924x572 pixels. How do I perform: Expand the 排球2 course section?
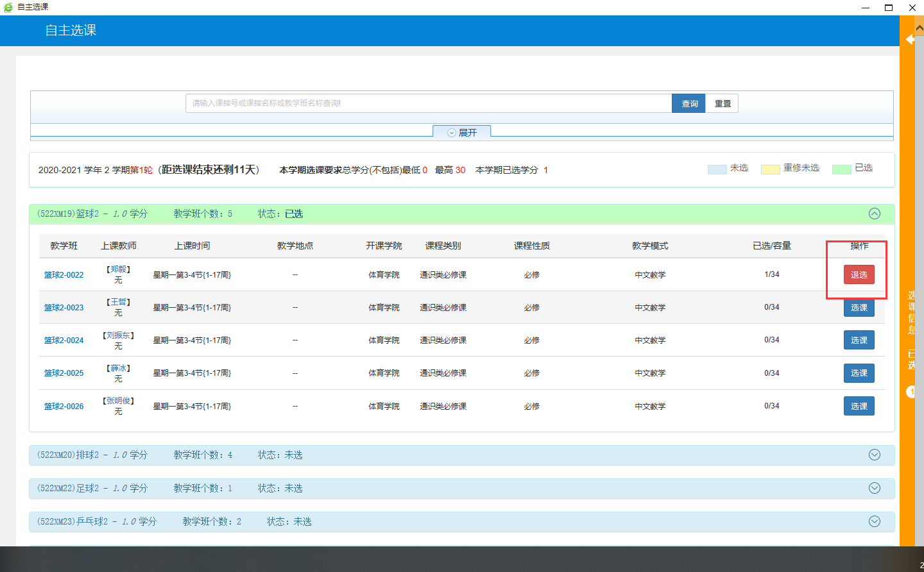[874, 455]
